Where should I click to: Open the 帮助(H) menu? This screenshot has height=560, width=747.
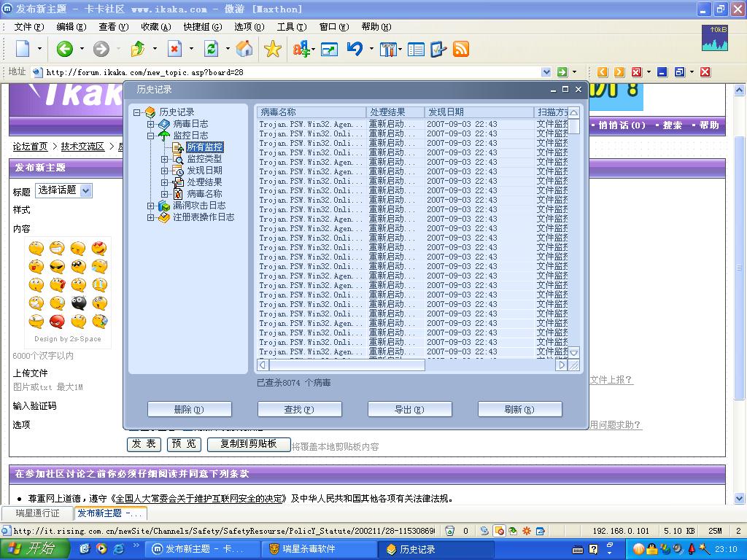pos(376,27)
